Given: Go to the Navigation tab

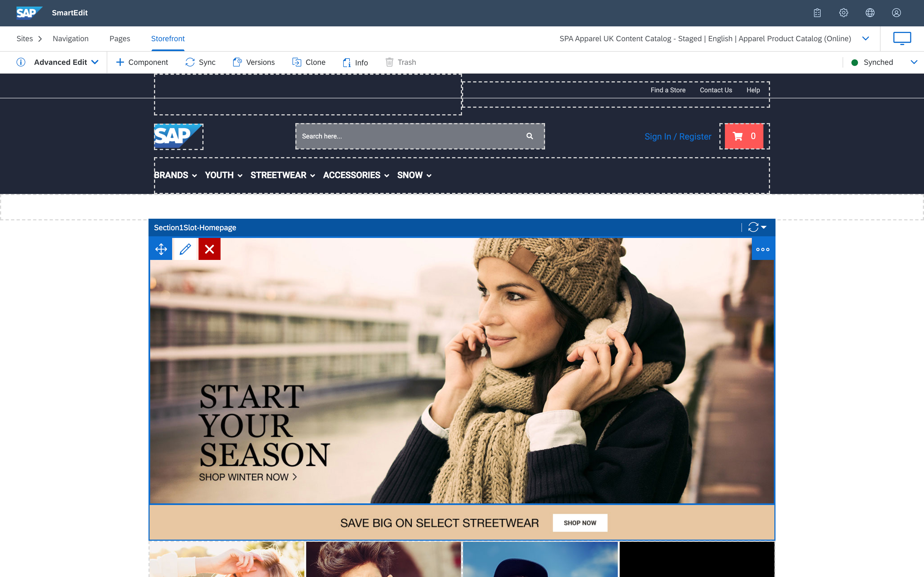Looking at the screenshot, I should (x=70, y=38).
